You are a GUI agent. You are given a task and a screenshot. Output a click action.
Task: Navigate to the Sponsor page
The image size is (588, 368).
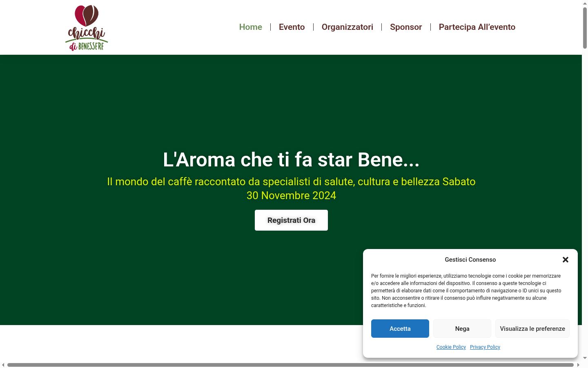pyautogui.click(x=406, y=27)
